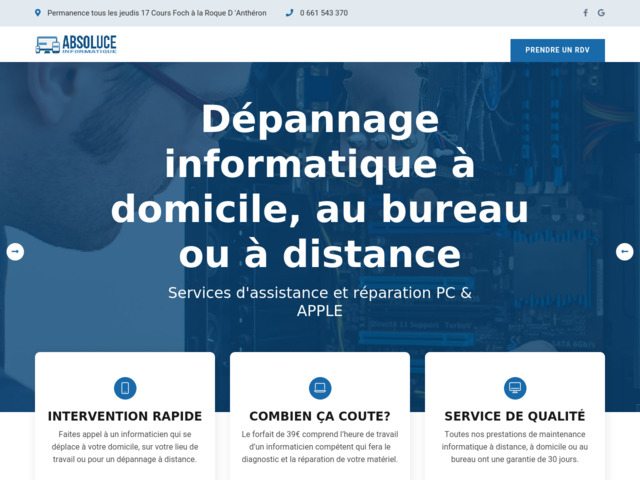Screen dimensions: 640x480
Task: Click the Prendre un RDV button
Action: [x=558, y=50]
